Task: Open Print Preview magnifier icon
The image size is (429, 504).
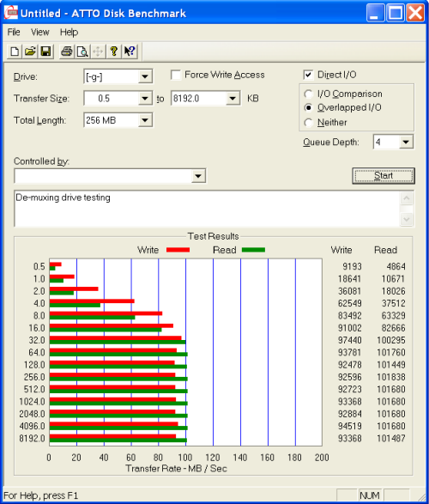Action: tap(82, 52)
